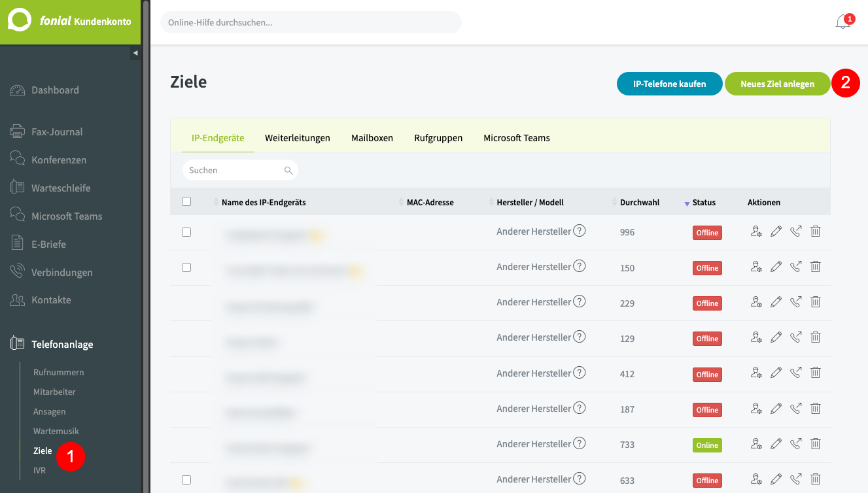Click the notification bell icon
This screenshot has height=493, width=868.
(842, 22)
